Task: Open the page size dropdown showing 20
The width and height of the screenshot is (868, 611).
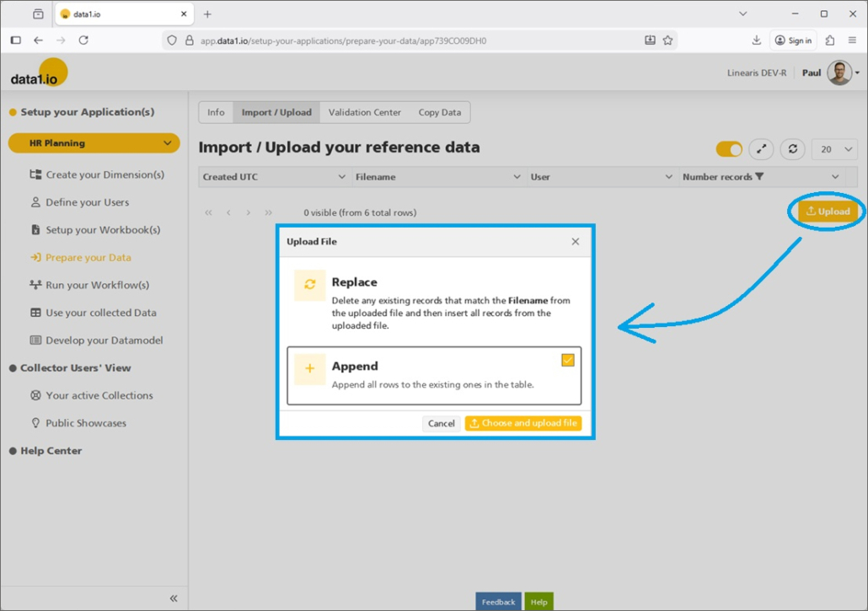Action: (834, 149)
